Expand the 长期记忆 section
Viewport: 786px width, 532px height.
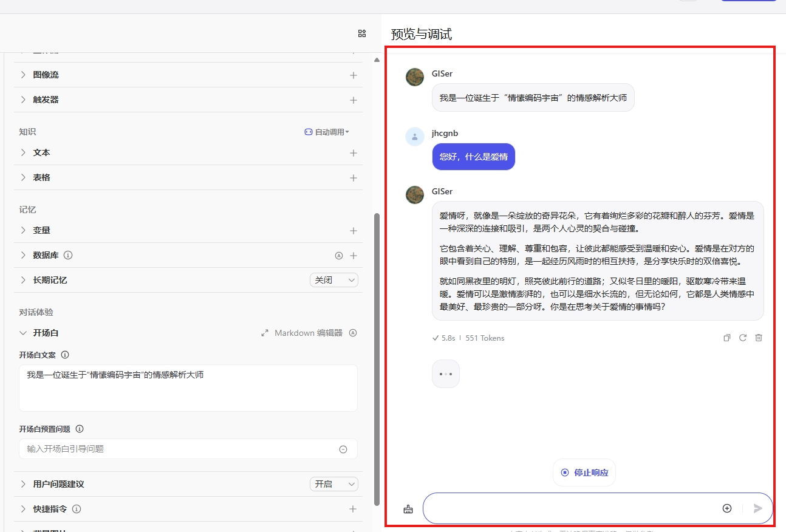(x=23, y=280)
